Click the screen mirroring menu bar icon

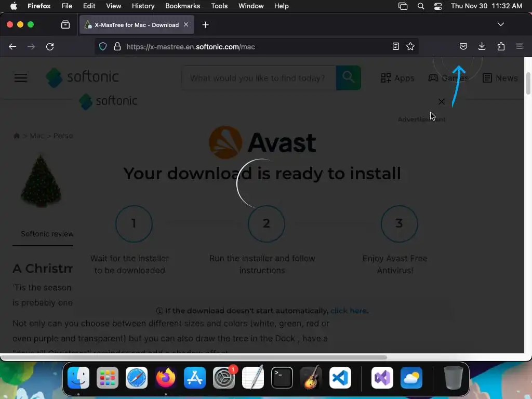click(403, 6)
